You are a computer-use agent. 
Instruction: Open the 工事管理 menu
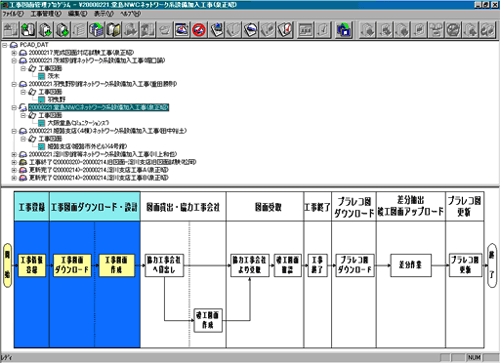[46, 14]
